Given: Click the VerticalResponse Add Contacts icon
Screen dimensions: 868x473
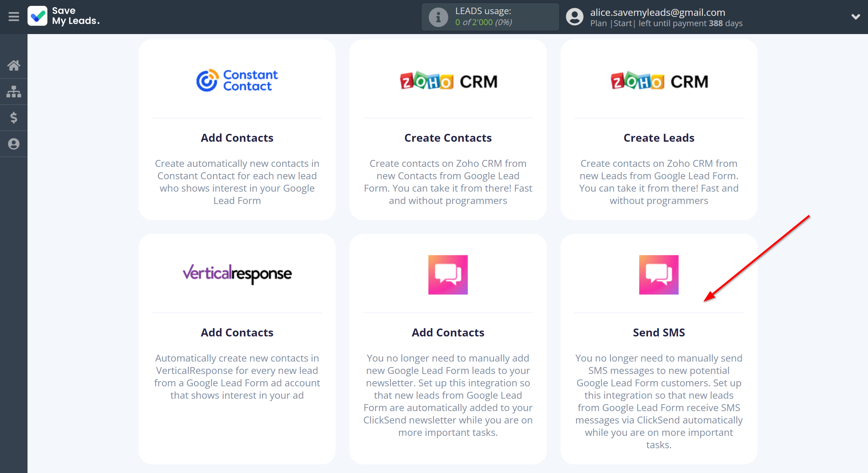Looking at the screenshot, I should pos(236,274).
